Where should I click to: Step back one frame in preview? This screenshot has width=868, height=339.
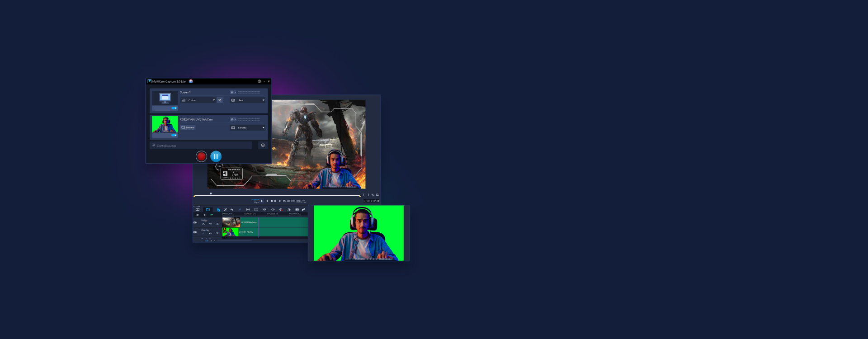point(271,201)
